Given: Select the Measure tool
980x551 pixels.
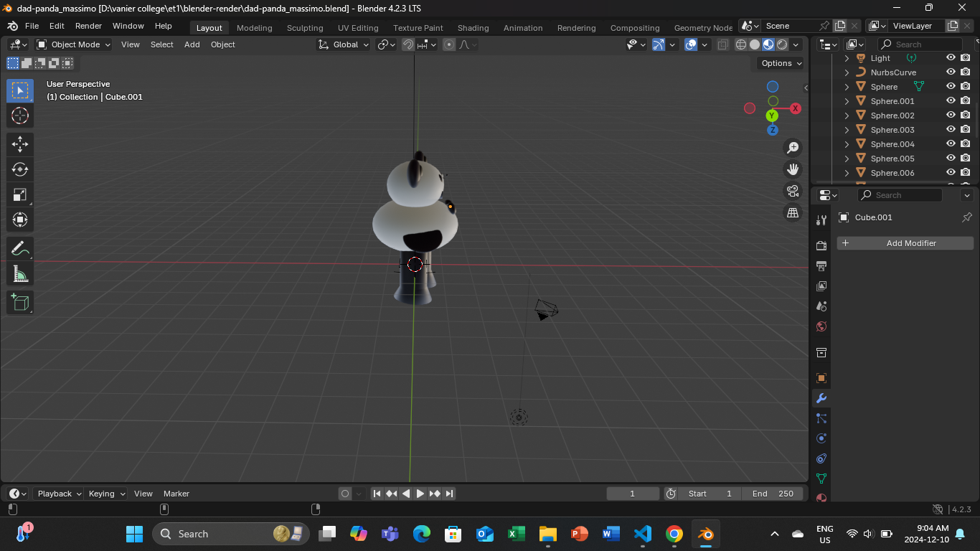Looking at the screenshot, I should click(20, 274).
